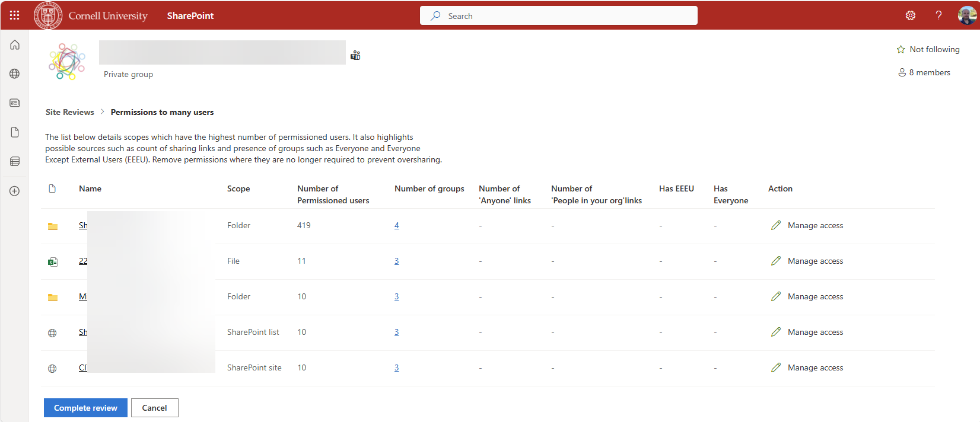
Task: Open the user profile picture
Action: pos(967,15)
